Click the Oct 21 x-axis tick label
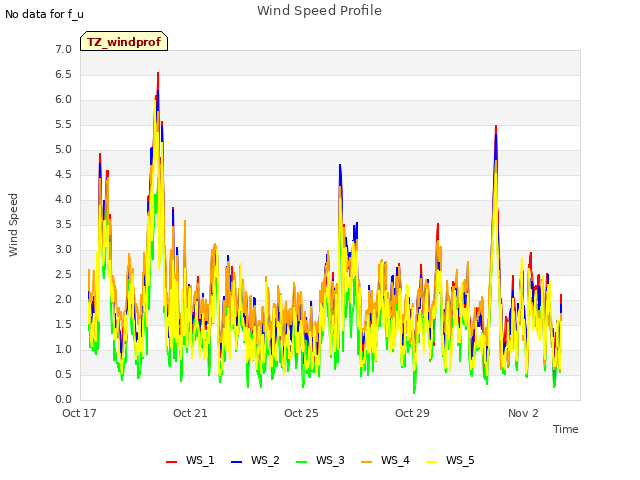 pyautogui.click(x=190, y=413)
